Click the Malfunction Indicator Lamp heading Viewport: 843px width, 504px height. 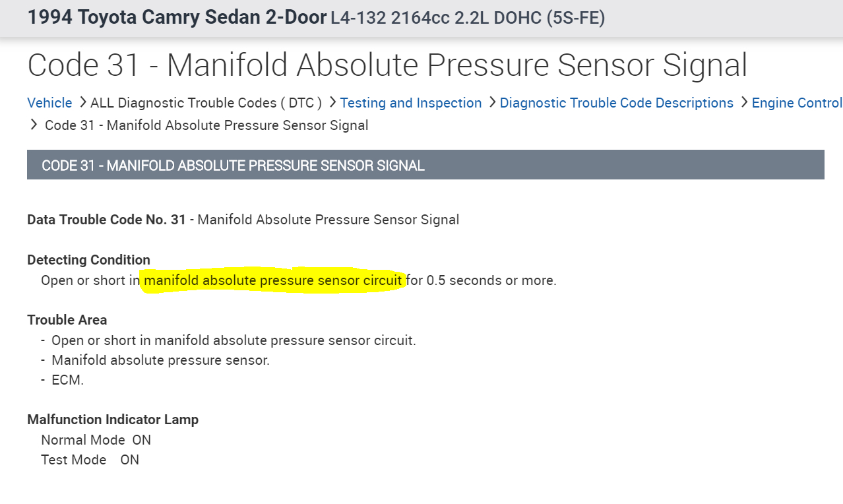113,420
